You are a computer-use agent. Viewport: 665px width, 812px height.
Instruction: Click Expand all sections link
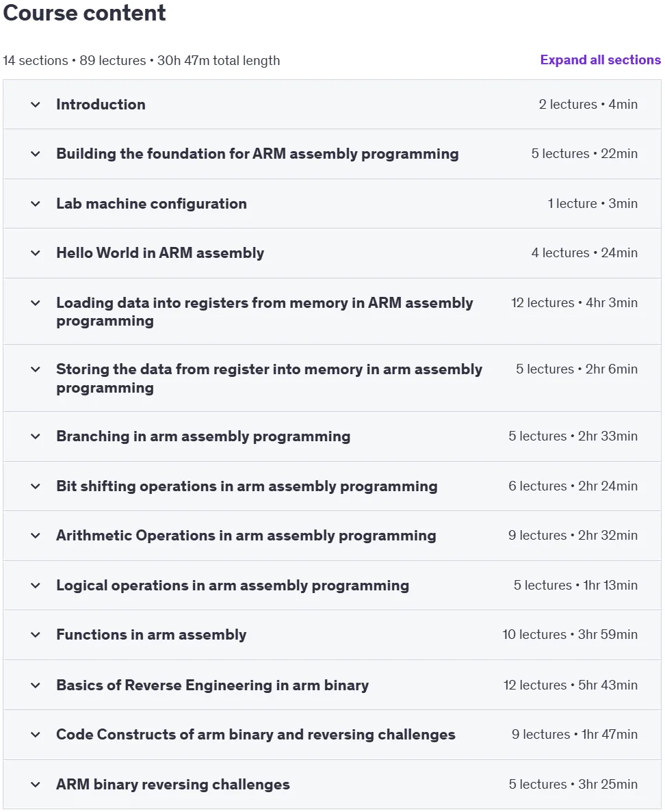pyautogui.click(x=600, y=60)
